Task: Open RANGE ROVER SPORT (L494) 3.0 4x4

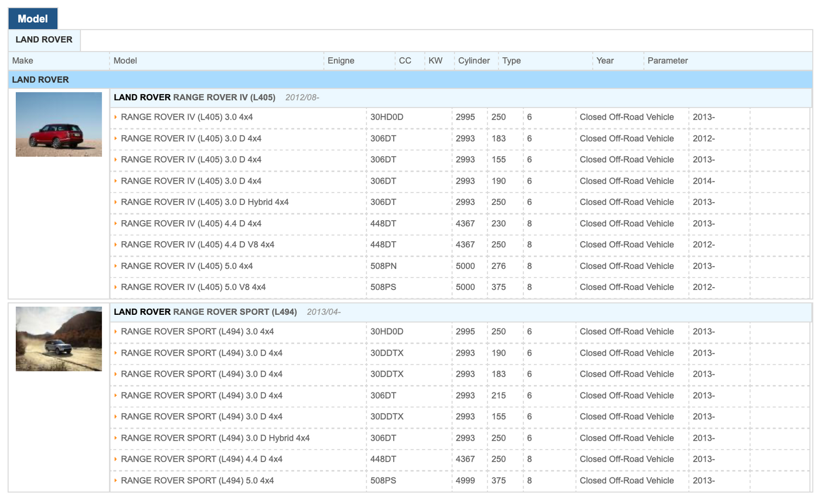Action: (197, 332)
